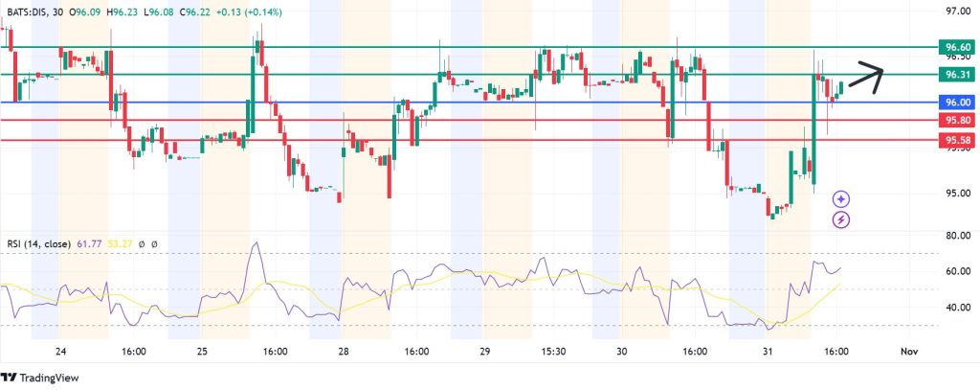
Task: Click the 95.00 price axis label
Action: [x=957, y=193]
